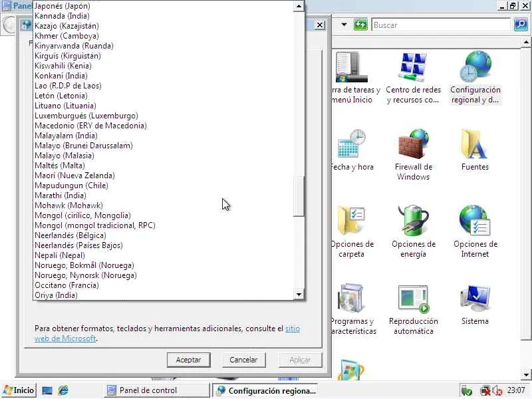The image size is (532, 399).
Task: Open the Inicio start menu
Action: tap(19, 390)
